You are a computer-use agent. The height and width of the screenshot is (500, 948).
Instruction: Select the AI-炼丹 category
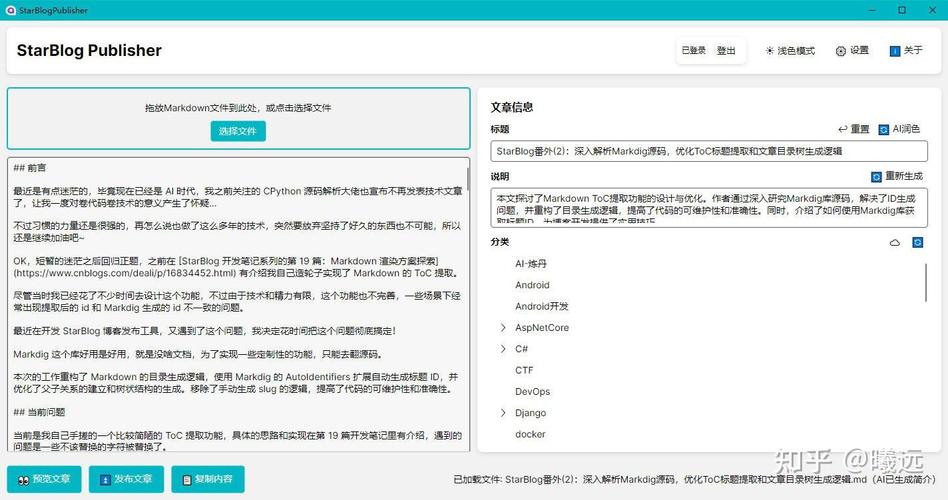pos(531,264)
